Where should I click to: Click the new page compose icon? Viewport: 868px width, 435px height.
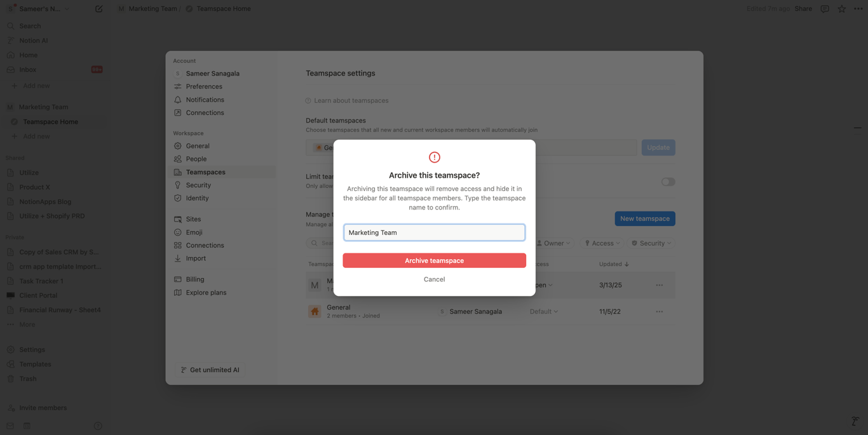pos(98,9)
